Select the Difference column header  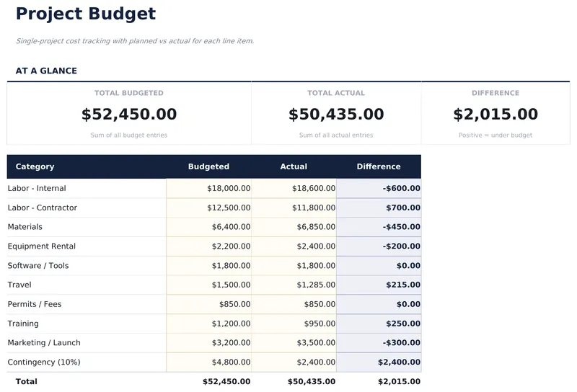[x=379, y=166]
